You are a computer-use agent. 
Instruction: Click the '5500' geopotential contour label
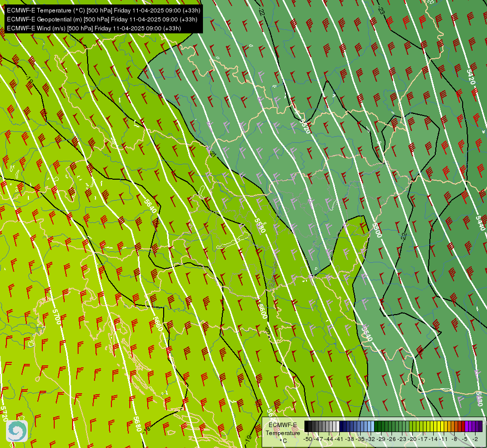click(377, 230)
